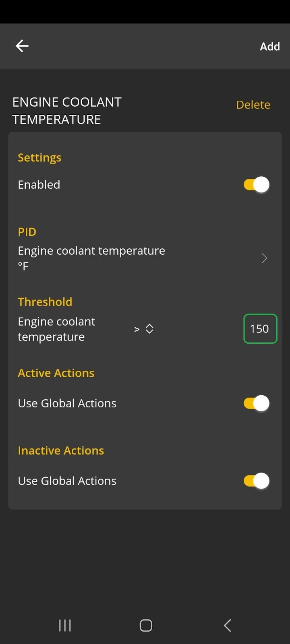
Task: Click the Engine Coolant Temperature title
Action: (x=66, y=110)
